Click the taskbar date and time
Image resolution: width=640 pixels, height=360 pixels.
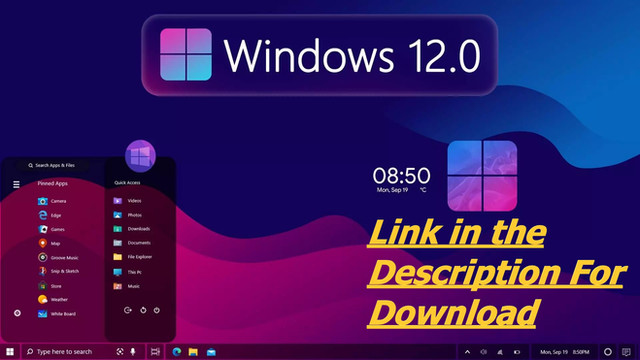(564, 352)
